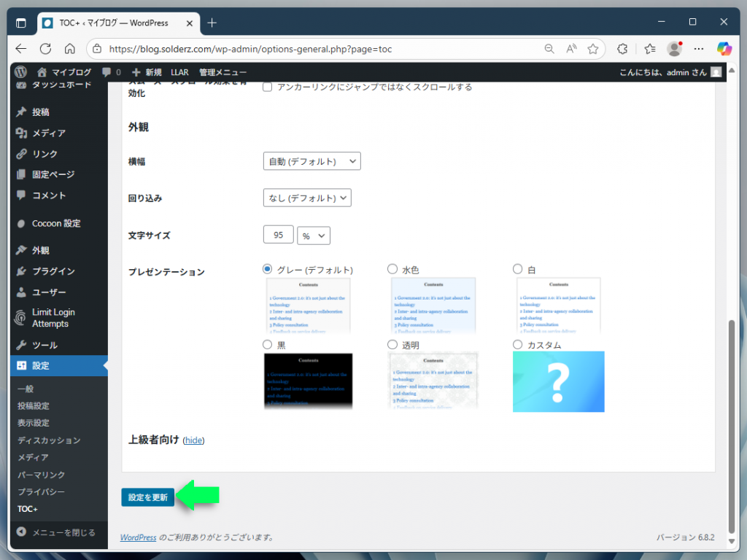Viewport: 747px width, 560px height.
Task: Click the 設定を更新 button
Action: coord(147,497)
